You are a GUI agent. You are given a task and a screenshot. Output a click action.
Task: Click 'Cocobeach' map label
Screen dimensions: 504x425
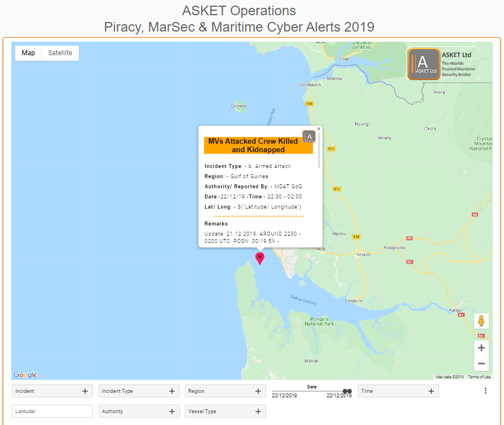click(310, 85)
